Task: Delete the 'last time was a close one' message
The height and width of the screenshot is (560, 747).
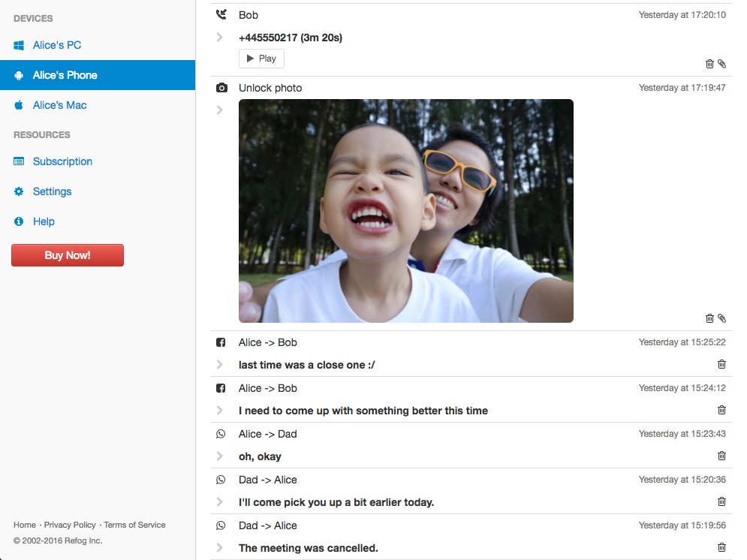Action: [721, 365]
